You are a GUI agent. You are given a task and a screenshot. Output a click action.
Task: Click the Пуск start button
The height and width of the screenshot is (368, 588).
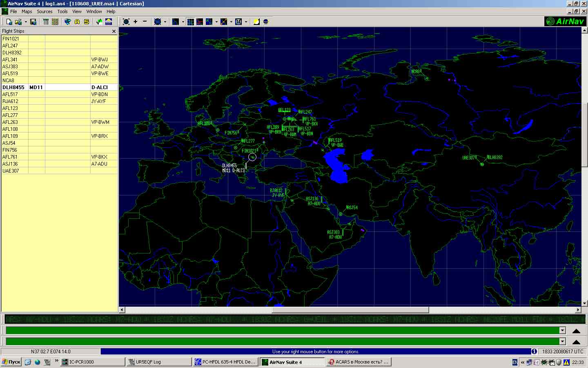point(11,362)
